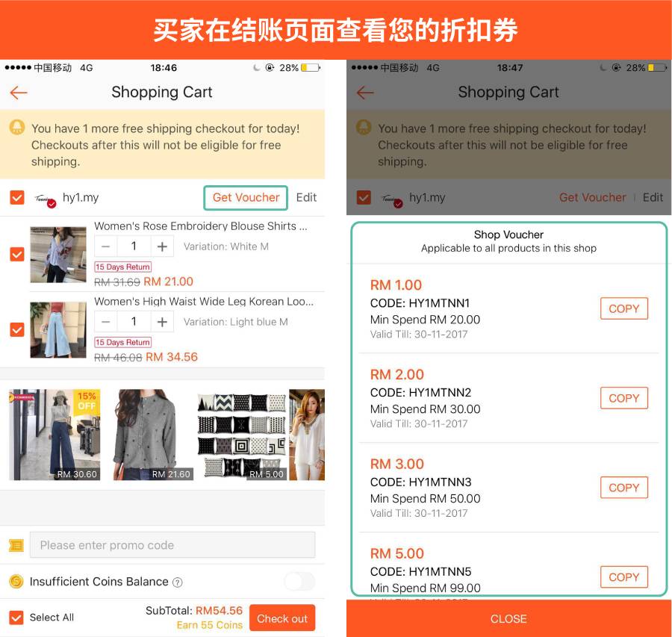Click Edit in right dimmed cart header

(653, 198)
